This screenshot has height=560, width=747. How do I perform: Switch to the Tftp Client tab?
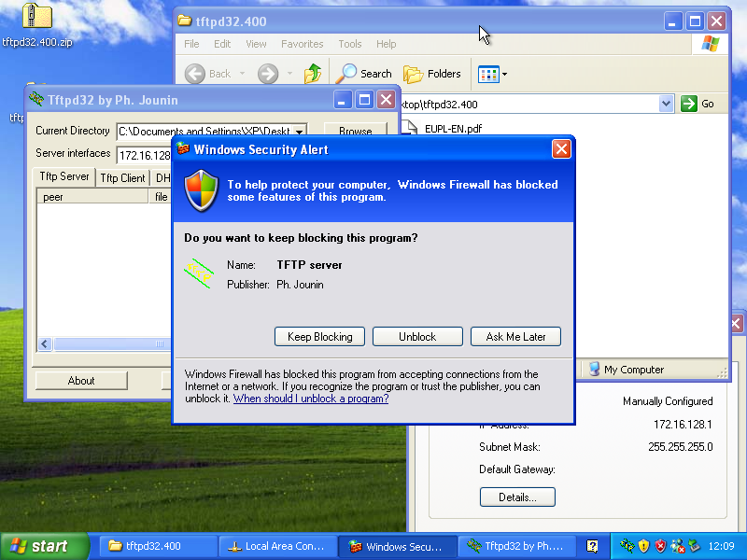122,177
